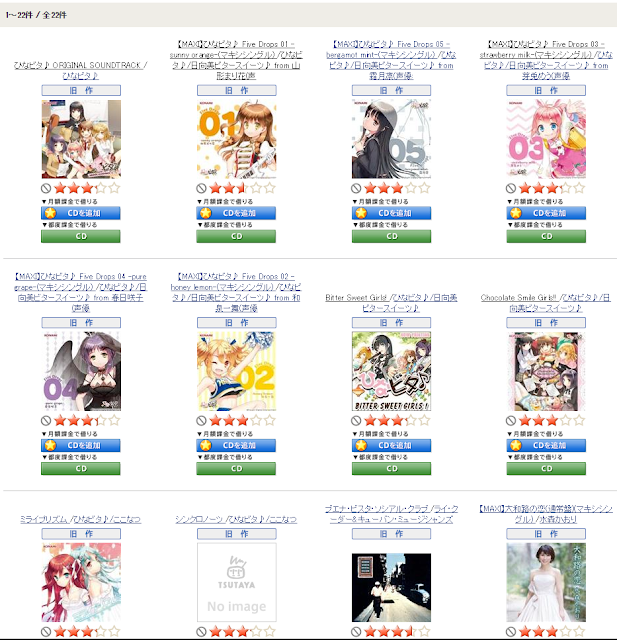
Task: Click the no-rating circle under Five Drops 01
Action: point(201,188)
